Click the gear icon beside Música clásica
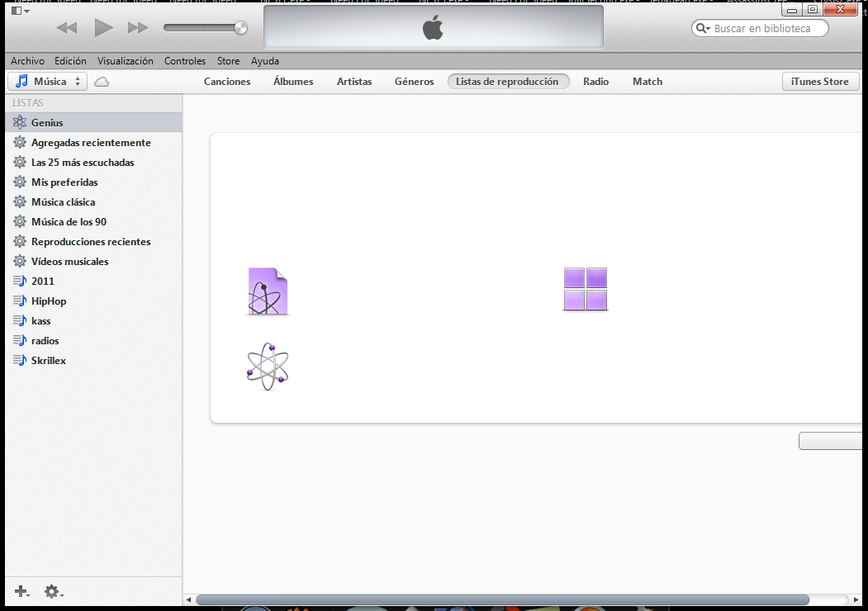868x611 pixels. 20,202
